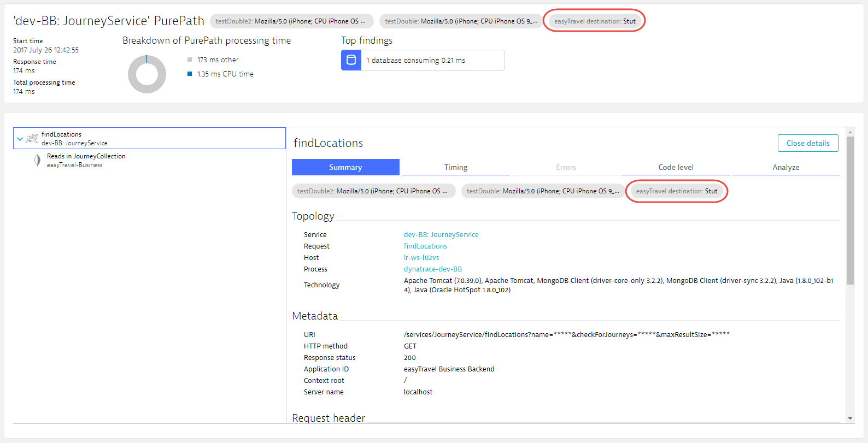Click the Response time '174 ms' value
This screenshot has width=868, height=443.
pyautogui.click(x=24, y=71)
